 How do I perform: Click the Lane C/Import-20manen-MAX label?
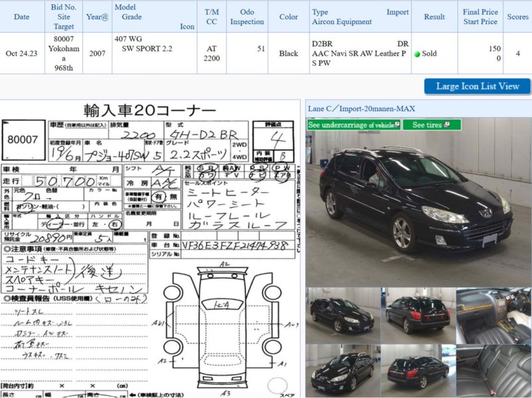(x=361, y=108)
